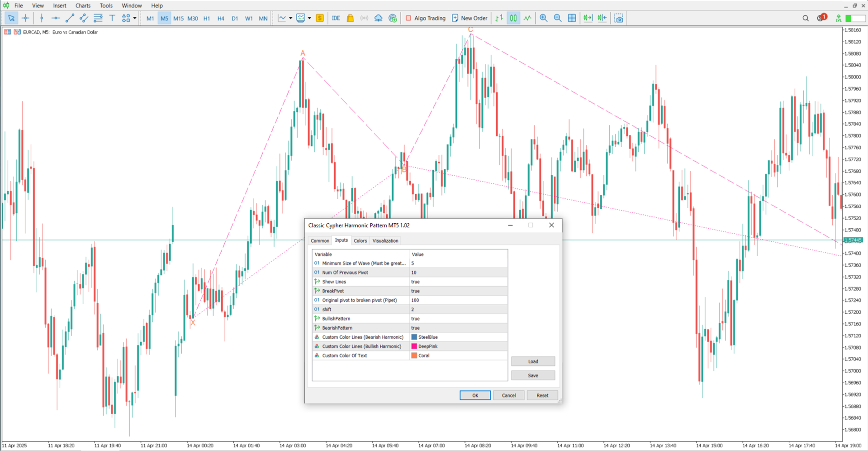Screen dimensions: 868x451
Task: Switch to line chart display
Action: pos(527,18)
